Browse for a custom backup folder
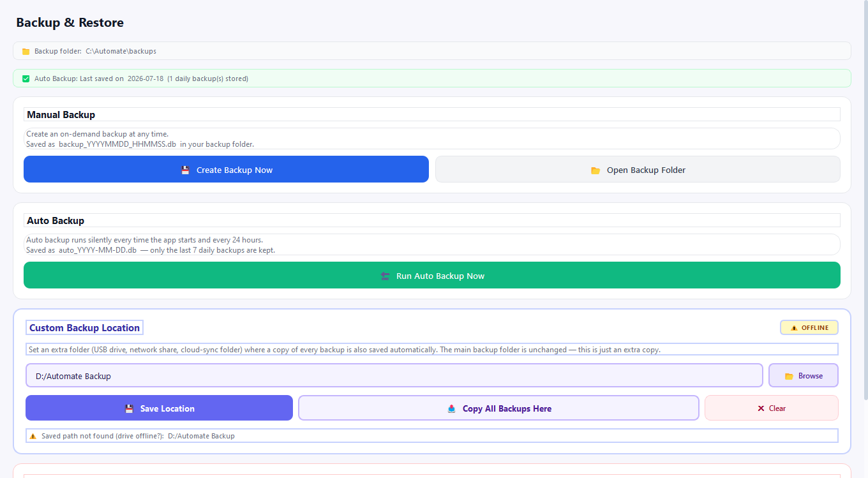This screenshot has width=868, height=478. pyautogui.click(x=804, y=375)
